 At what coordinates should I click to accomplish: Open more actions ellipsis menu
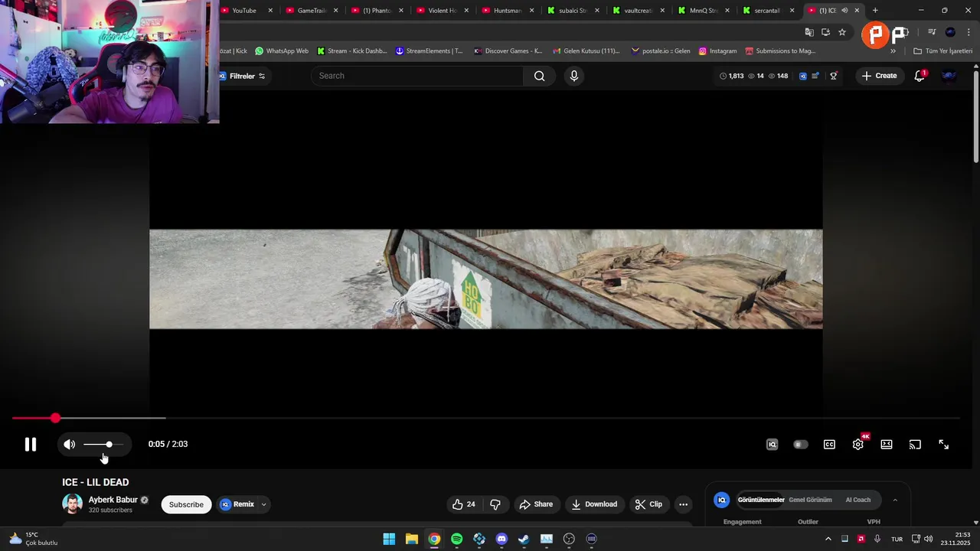tap(684, 504)
